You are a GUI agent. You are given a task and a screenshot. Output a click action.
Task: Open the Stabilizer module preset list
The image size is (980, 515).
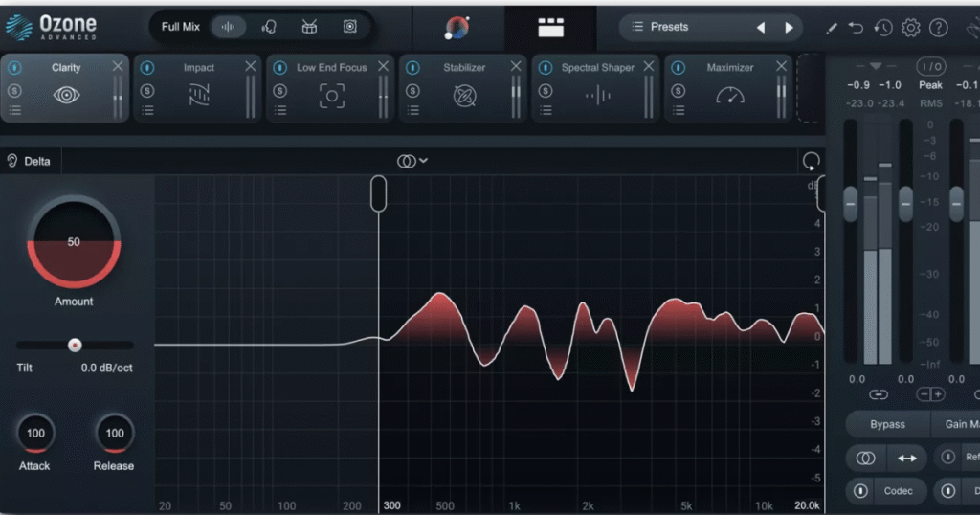click(413, 111)
